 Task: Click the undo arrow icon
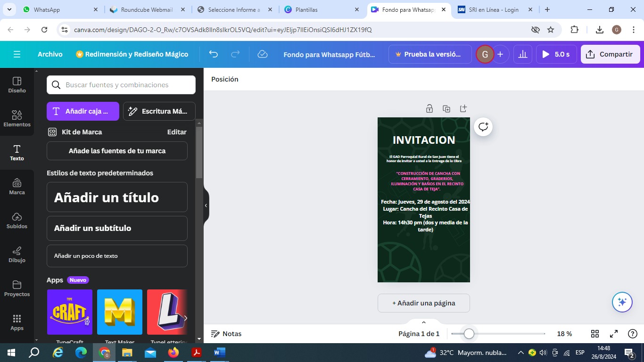214,54
